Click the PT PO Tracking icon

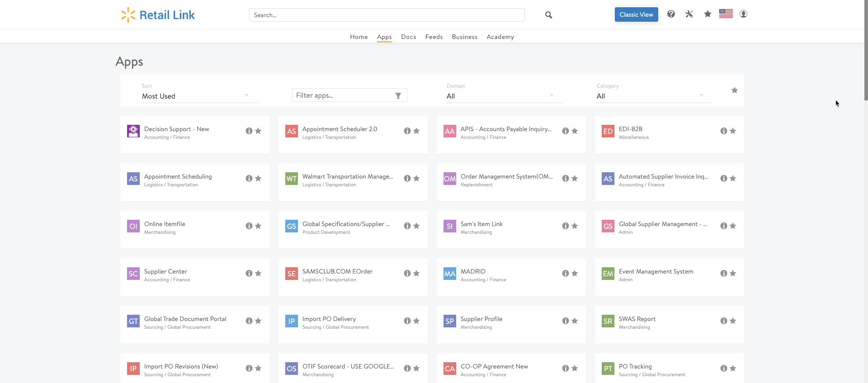(x=608, y=369)
